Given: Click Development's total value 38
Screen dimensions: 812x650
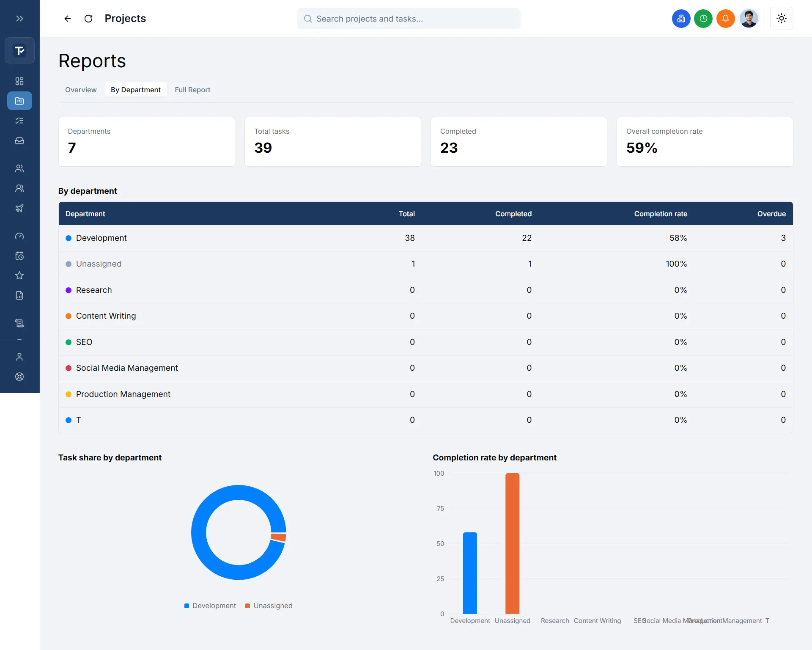Looking at the screenshot, I should click(x=410, y=238).
